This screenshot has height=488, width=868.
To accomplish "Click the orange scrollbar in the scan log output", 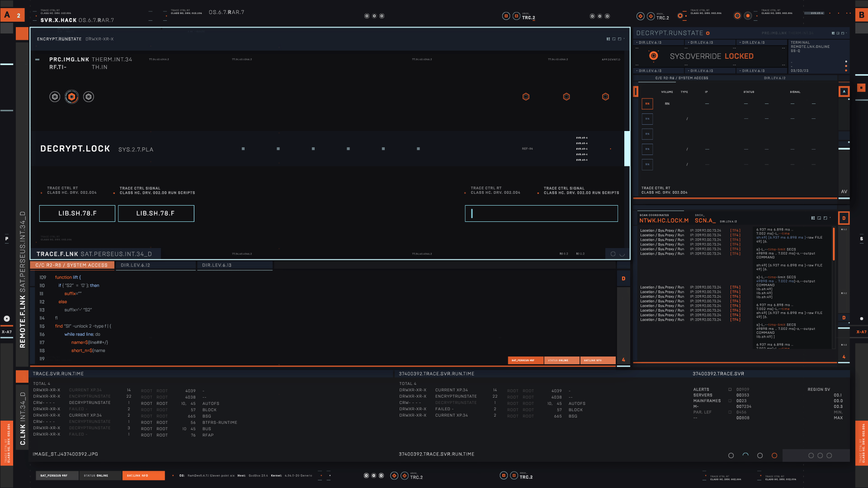I will click(x=833, y=244).
